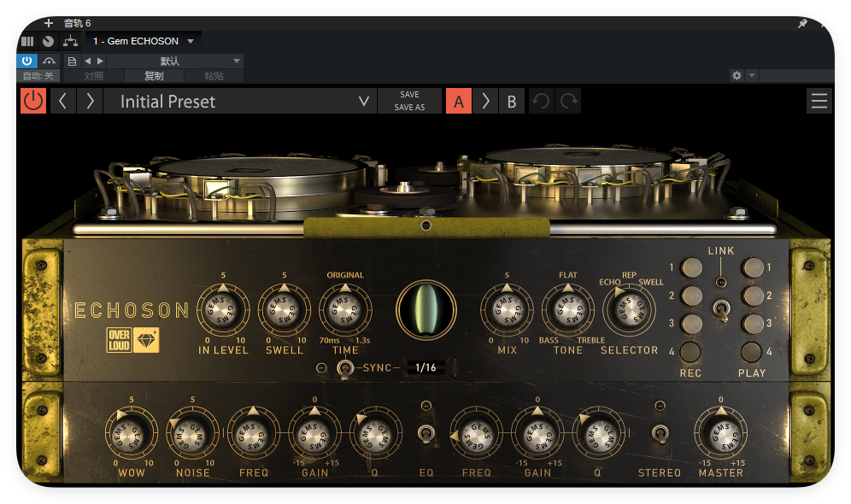Toggle REC head button 2

691,296
